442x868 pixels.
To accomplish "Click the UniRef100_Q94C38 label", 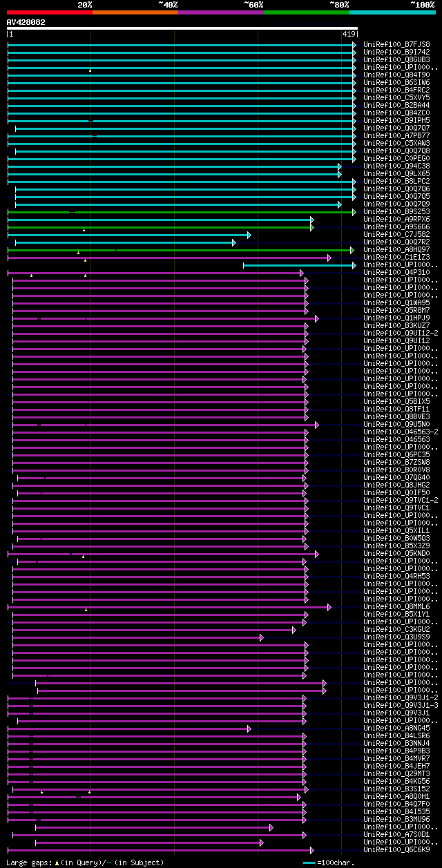I will click(x=396, y=166).
